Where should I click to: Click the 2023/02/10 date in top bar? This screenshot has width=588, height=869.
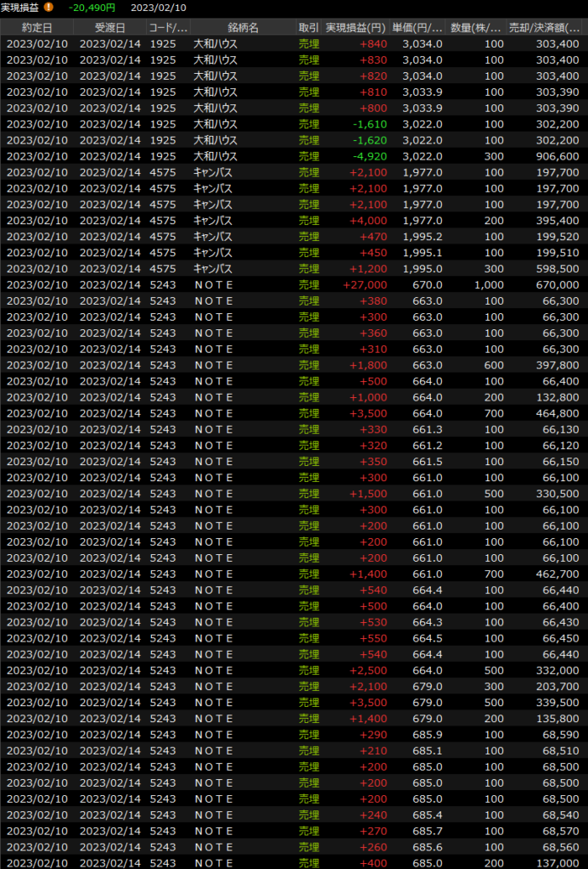pyautogui.click(x=159, y=8)
